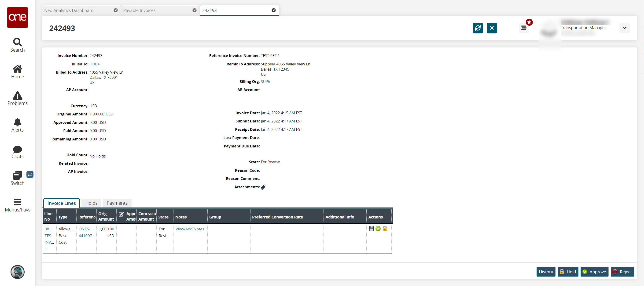The width and height of the screenshot is (644, 286).
Task: Go to Home in sidebar
Action: (18, 72)
